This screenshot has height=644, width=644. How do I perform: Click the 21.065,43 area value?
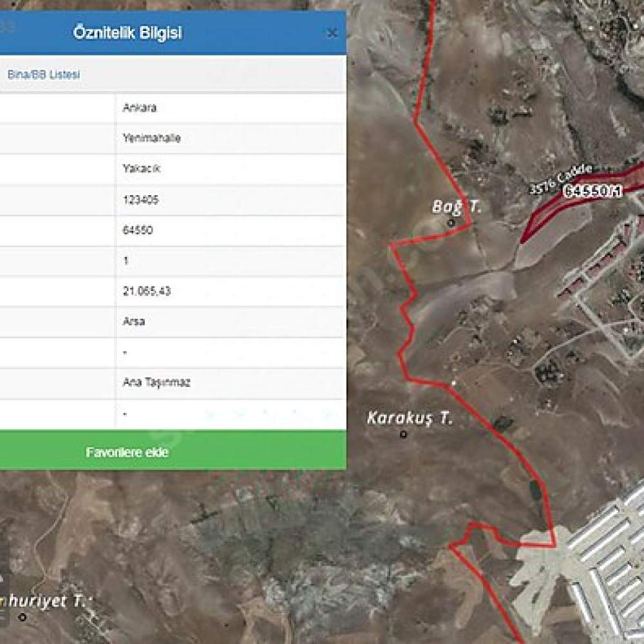point(147,291)
